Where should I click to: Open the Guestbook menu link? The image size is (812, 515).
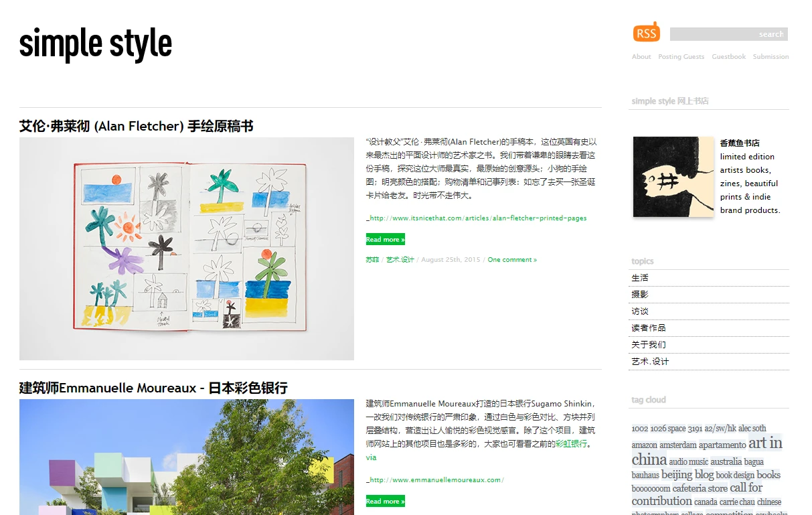coord(728,57)
